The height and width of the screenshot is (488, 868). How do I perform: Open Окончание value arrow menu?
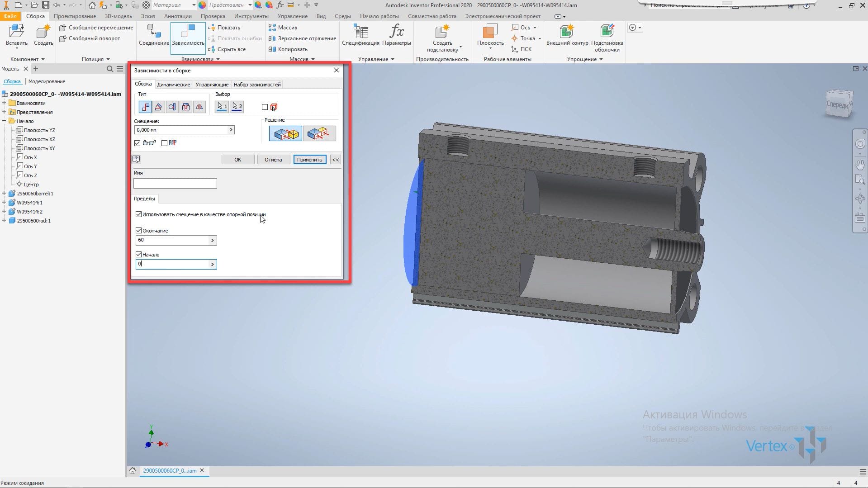(212, 240)
